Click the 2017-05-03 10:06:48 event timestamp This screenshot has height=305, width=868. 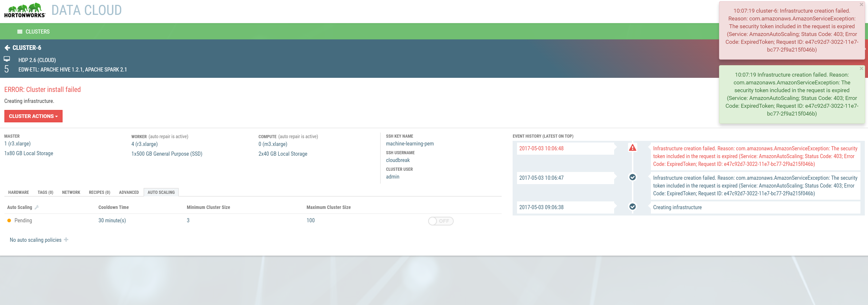coord(542,148)
